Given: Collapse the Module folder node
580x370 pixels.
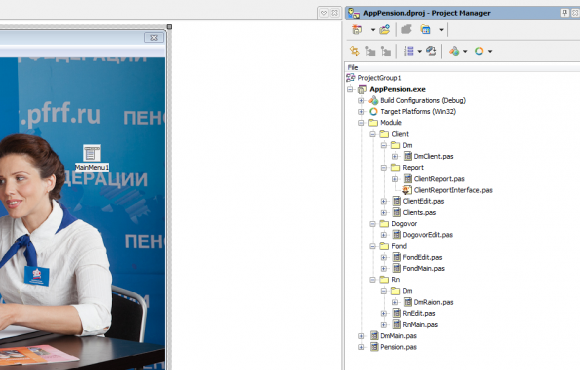Looking at the screenshot, I should click(x=361, y=123).
